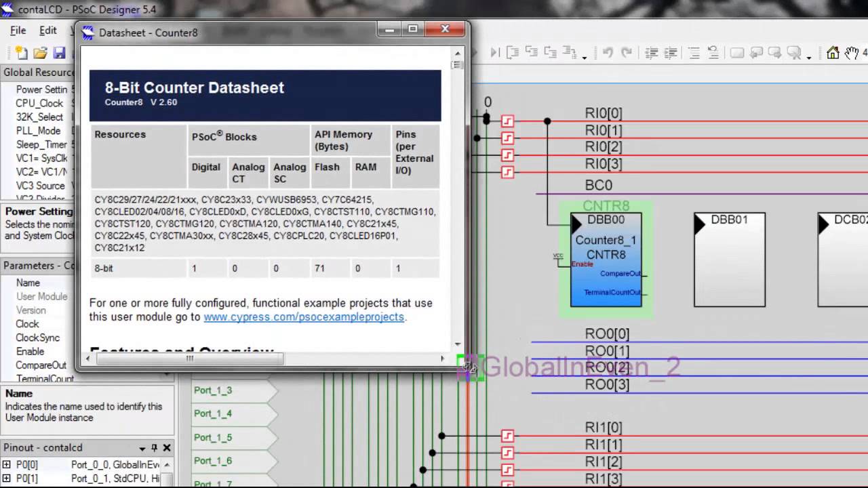Select the 32K_Select global resource row

[x=39, y=117]
